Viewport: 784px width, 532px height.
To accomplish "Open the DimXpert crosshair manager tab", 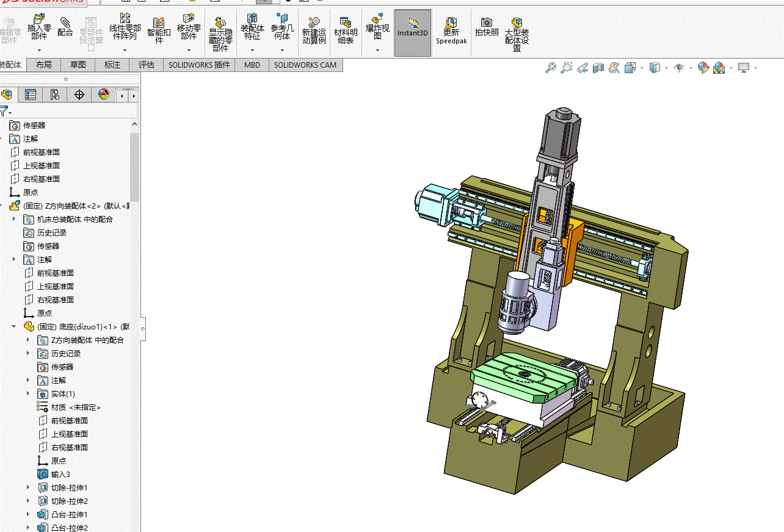I will tap(79, 95).
